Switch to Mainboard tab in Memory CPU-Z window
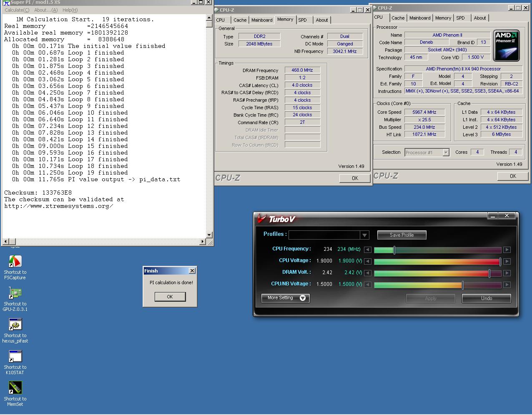532x415 pixels. click(262, 20)
